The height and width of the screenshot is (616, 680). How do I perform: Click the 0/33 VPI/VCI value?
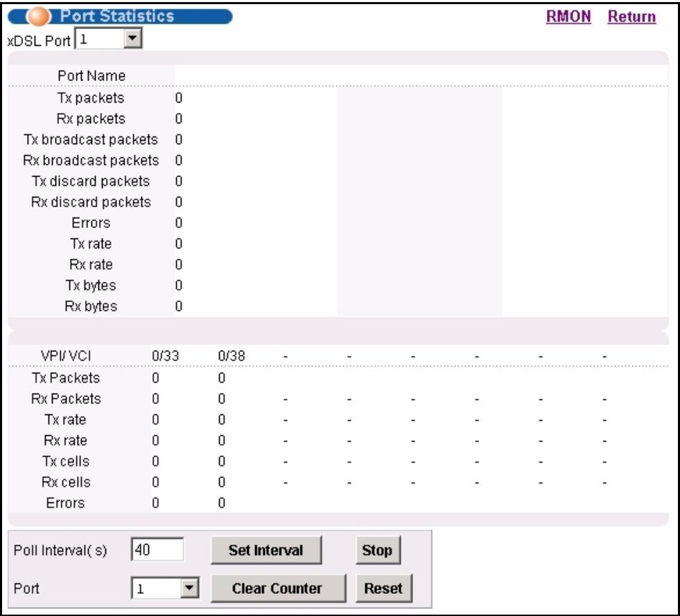point(165,356)
